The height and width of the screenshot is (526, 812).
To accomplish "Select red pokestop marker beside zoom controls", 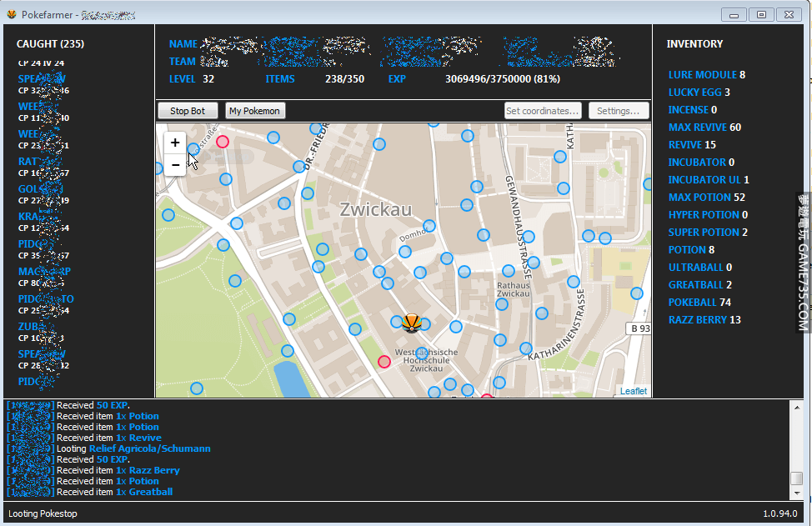I will [x=223, y=142].
